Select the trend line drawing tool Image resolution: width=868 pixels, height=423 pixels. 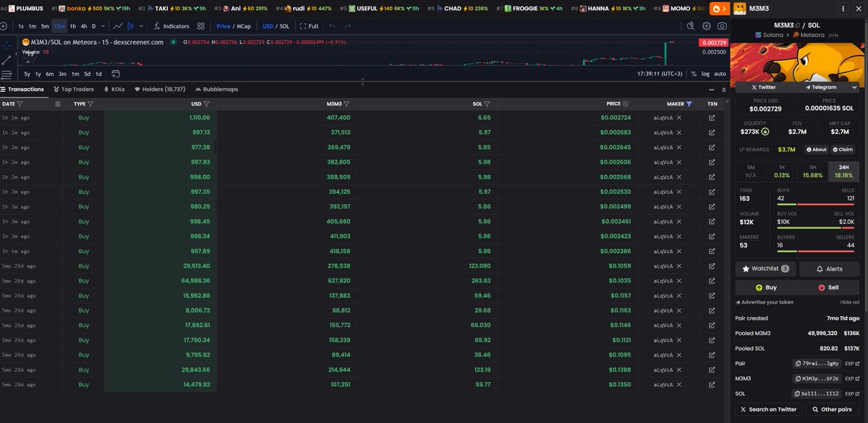coord(6,59)
